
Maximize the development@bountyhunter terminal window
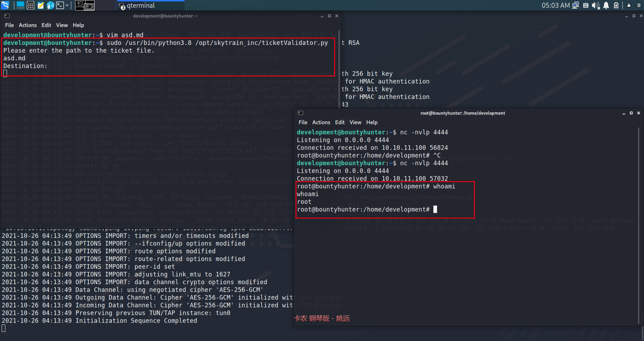click(x=329, y=16)
